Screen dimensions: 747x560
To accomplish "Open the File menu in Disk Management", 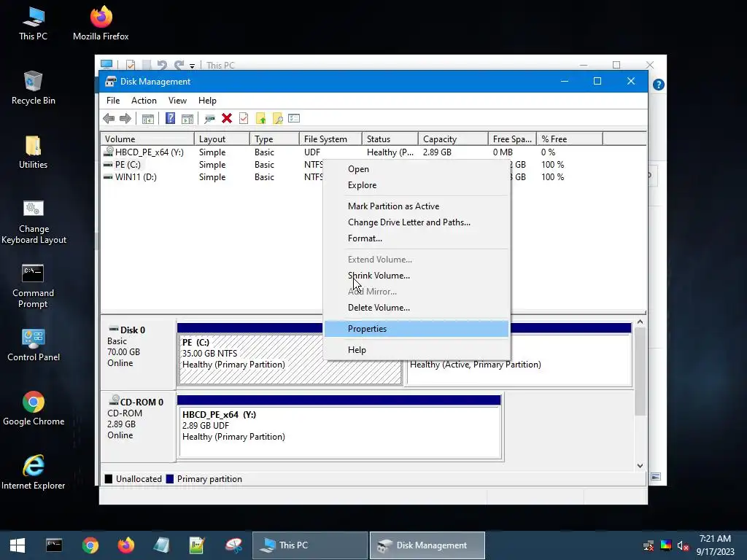I will tap(113, 101).
